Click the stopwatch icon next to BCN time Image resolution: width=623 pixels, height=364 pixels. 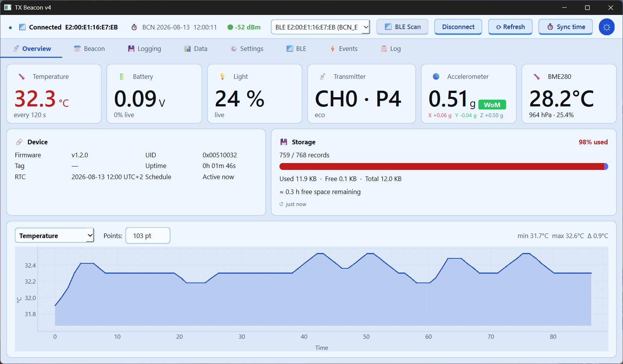click(x=134, y=27)
